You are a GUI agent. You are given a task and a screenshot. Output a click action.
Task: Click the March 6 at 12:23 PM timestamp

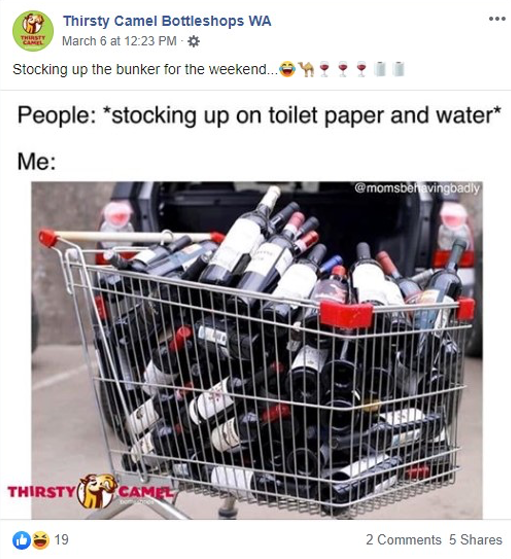(x=119, y=41)
